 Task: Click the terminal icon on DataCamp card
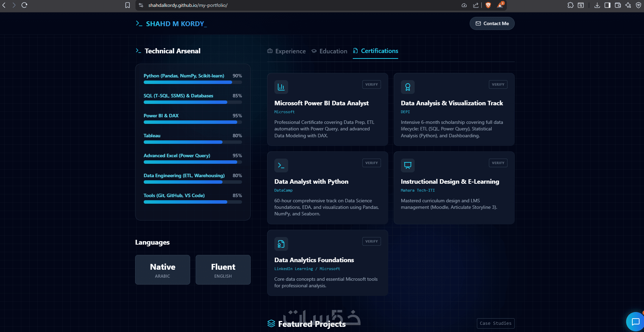[x=281, y=165]
